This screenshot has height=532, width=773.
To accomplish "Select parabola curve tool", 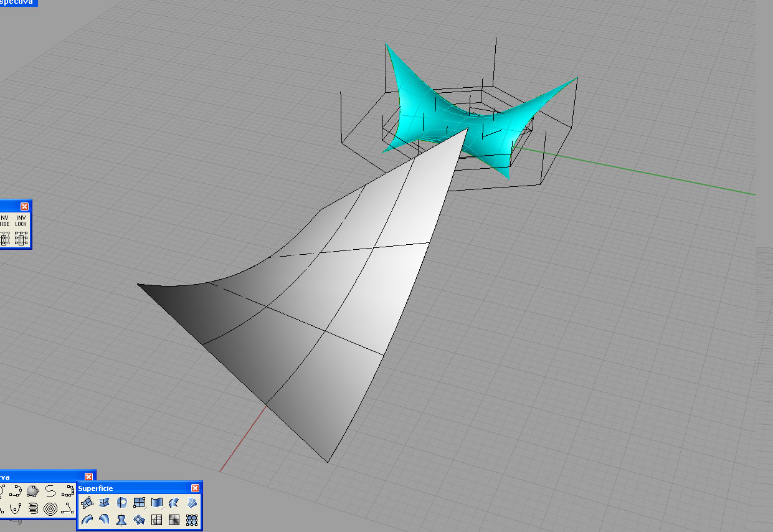I will [15, 509].
